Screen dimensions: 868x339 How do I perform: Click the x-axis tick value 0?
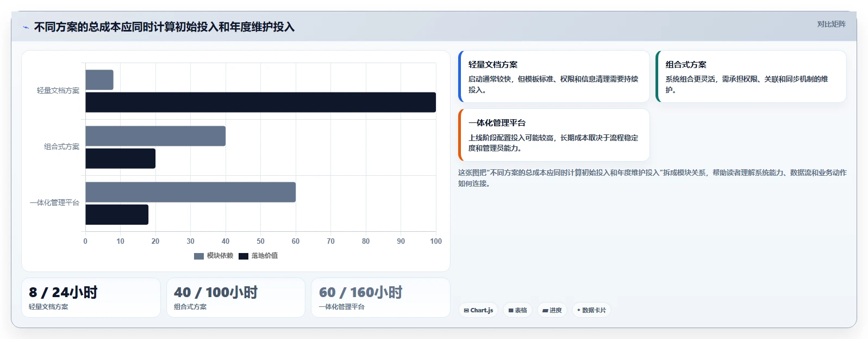[x=85, y=241]
